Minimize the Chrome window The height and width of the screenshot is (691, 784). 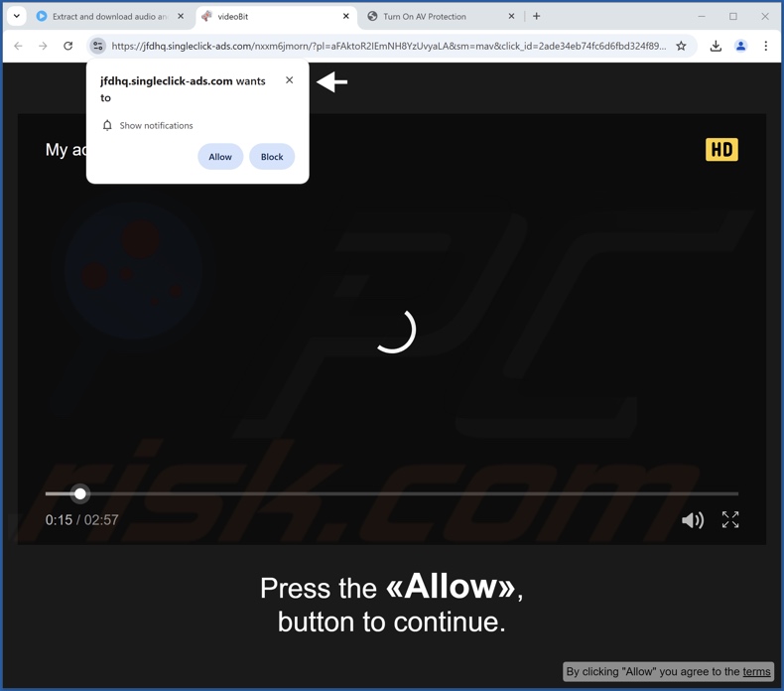(702, 16)
